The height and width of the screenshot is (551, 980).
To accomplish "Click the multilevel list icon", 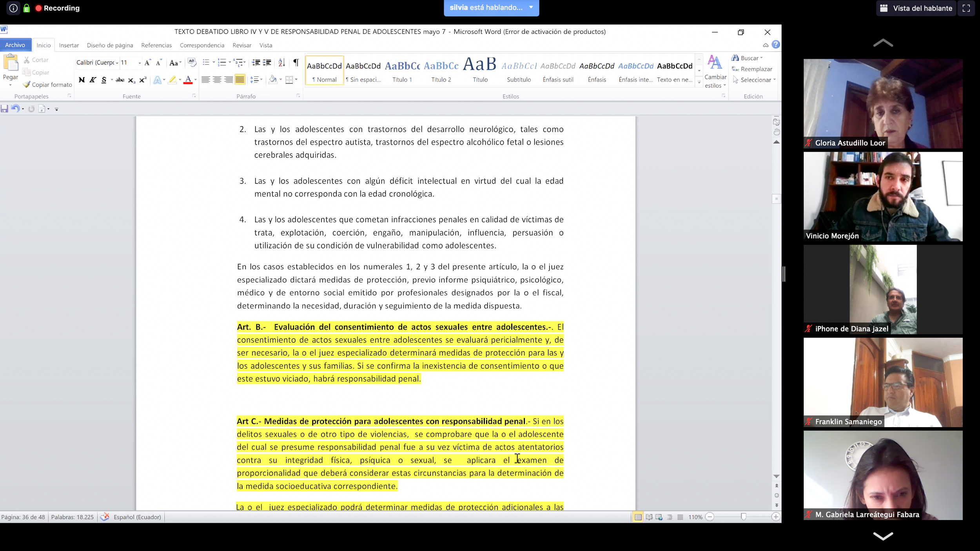I will 238,62.
